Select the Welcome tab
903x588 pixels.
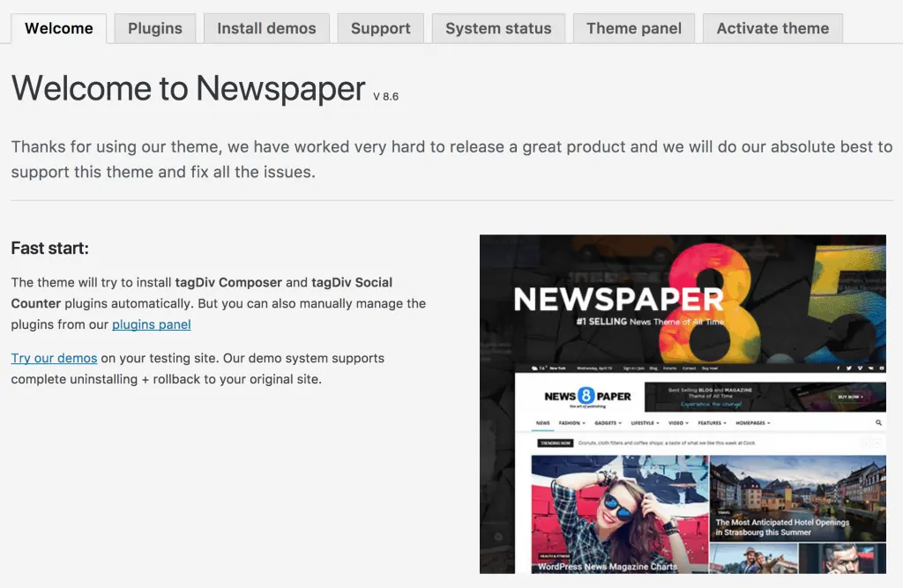click(59, 28)
